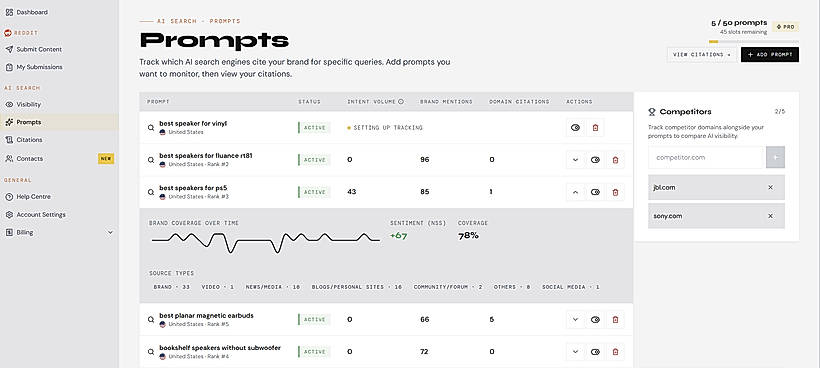The height and width of the screenshot is (368, 820).
Task: Expand best speakers for fluance rt81 row
Action: pos(575,160)
